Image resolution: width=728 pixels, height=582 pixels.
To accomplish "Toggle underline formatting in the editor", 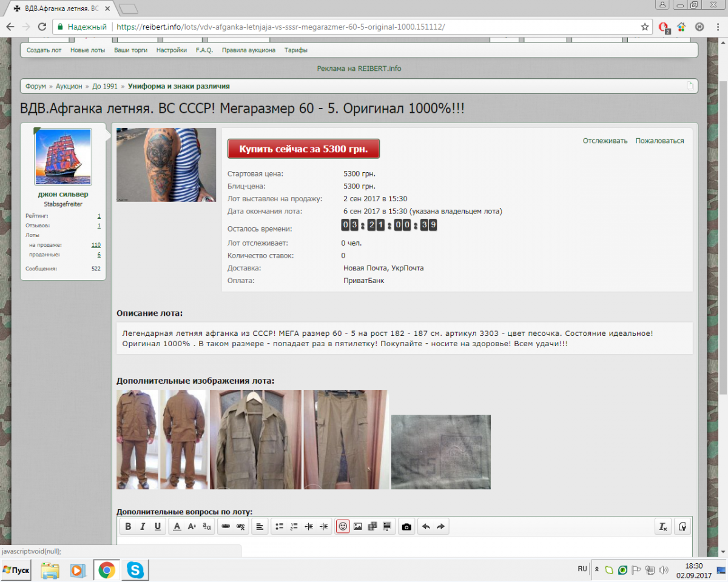I will 158,527.
